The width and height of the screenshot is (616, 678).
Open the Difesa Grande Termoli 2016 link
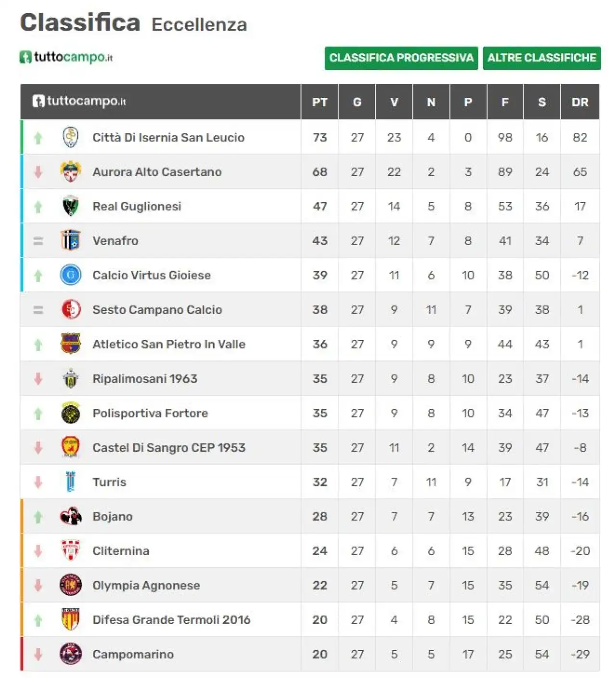click(x=171, y=620)
